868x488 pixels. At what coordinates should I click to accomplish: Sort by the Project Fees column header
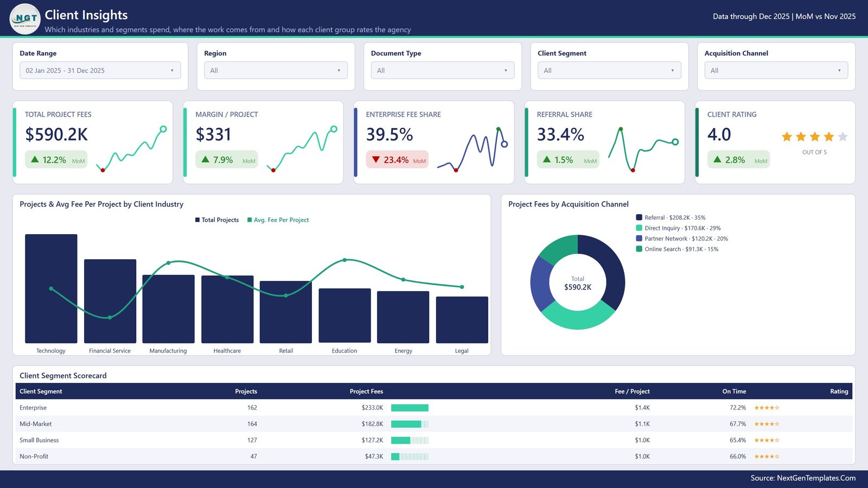pos(366,391)
